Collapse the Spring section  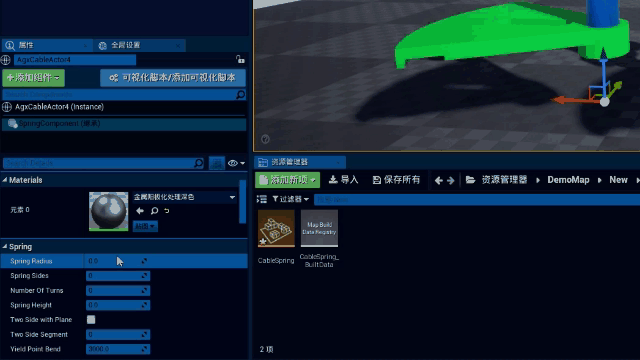[x=4, y=247]
